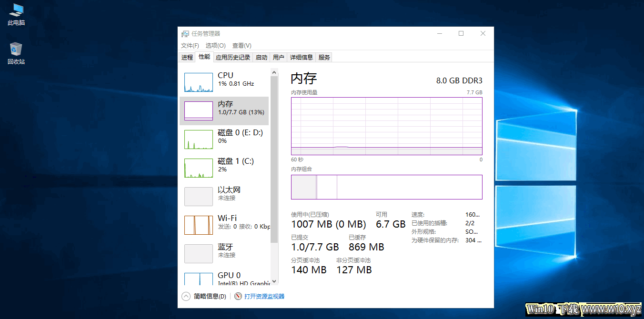Select the CPU performance graph thumbnail
Image resolution: width=644 pixels, height=319 pixels.
point(199,82)
